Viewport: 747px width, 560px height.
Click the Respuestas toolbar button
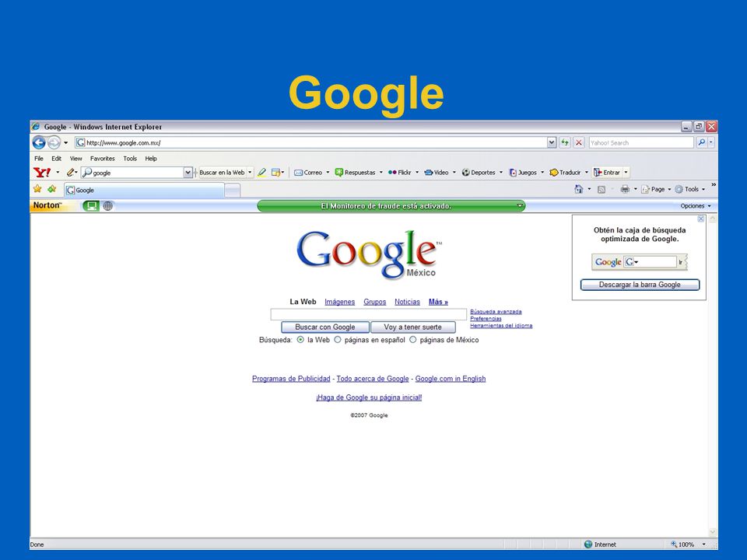(x=356, y=173)
